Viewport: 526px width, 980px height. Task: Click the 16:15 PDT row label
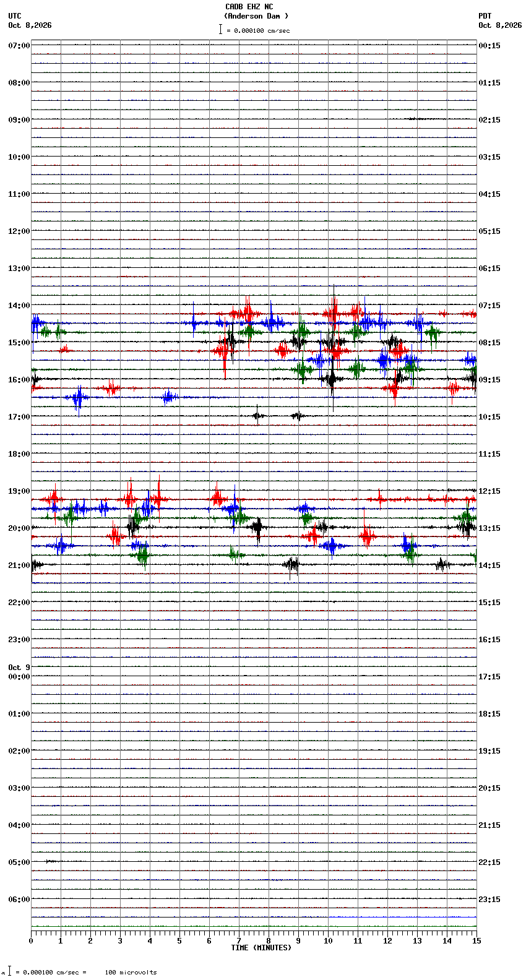click(x=489, y=640)
